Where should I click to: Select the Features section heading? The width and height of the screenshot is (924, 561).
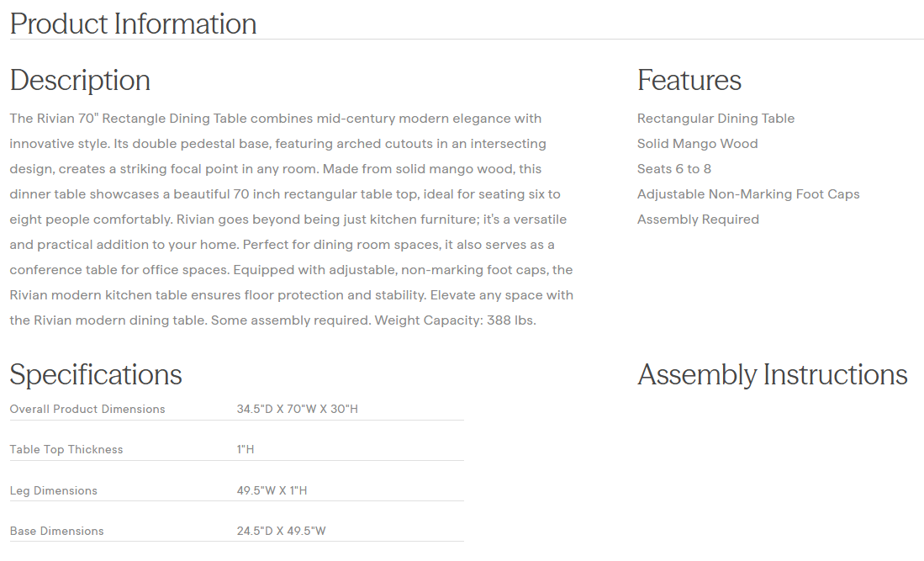click(689, 80)
